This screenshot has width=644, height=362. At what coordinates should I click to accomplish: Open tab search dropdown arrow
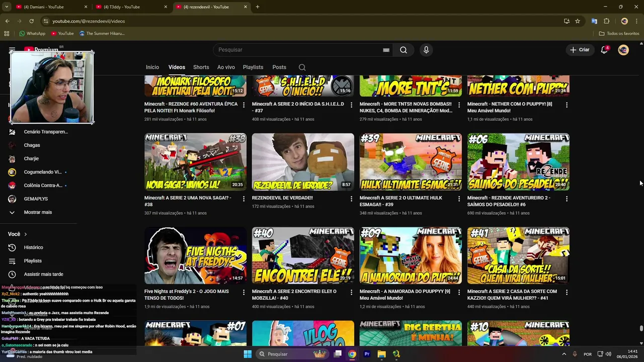[x=7, y=7]
